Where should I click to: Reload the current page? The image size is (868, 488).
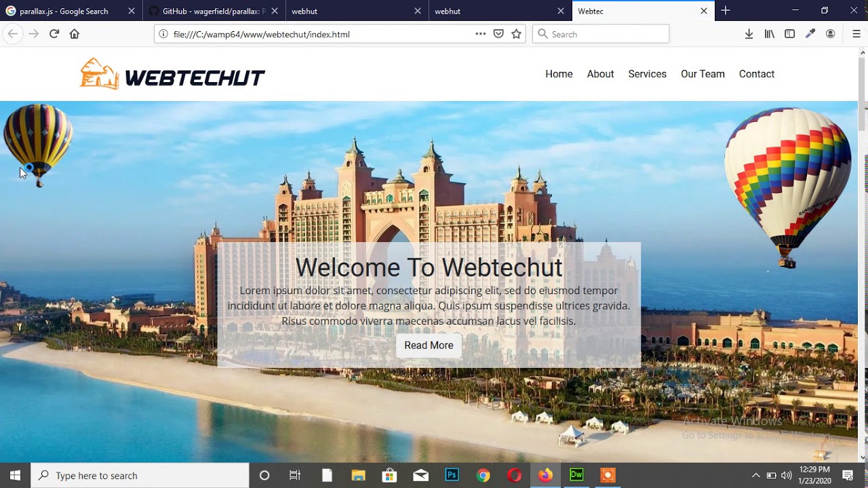(x=54, y=34)
